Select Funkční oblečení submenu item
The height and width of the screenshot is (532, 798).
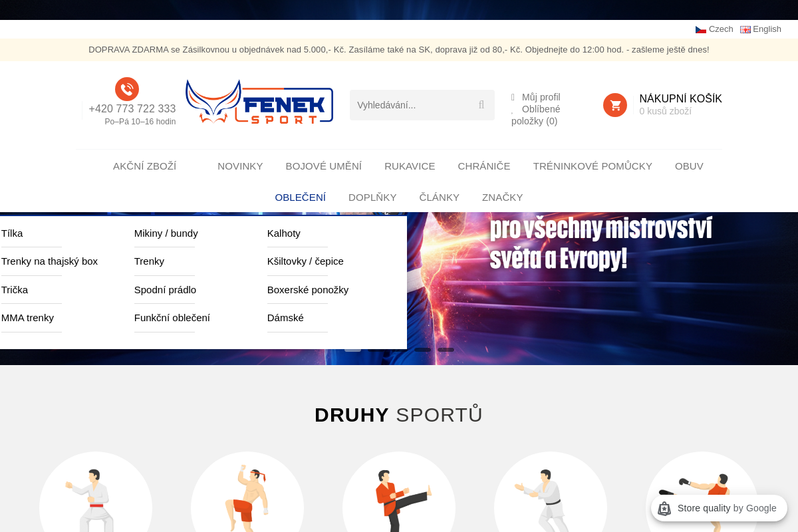(x=172, y=318)
